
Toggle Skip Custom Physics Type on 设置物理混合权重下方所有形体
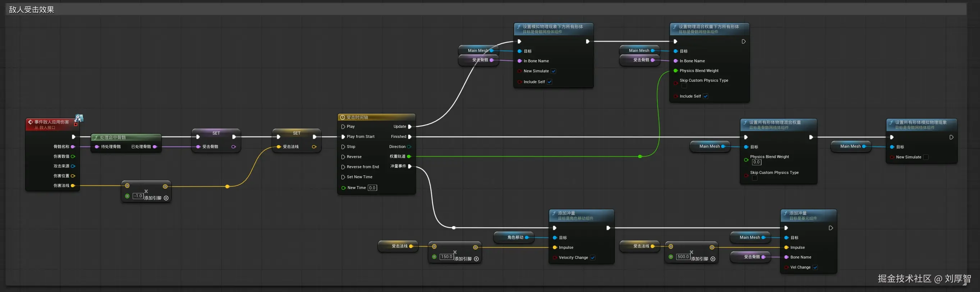click(684, 86)
